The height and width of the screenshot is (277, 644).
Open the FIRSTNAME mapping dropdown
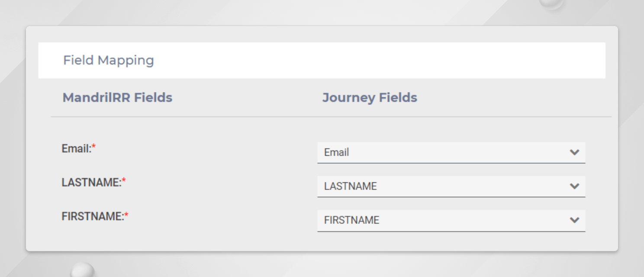click(451, 220)
